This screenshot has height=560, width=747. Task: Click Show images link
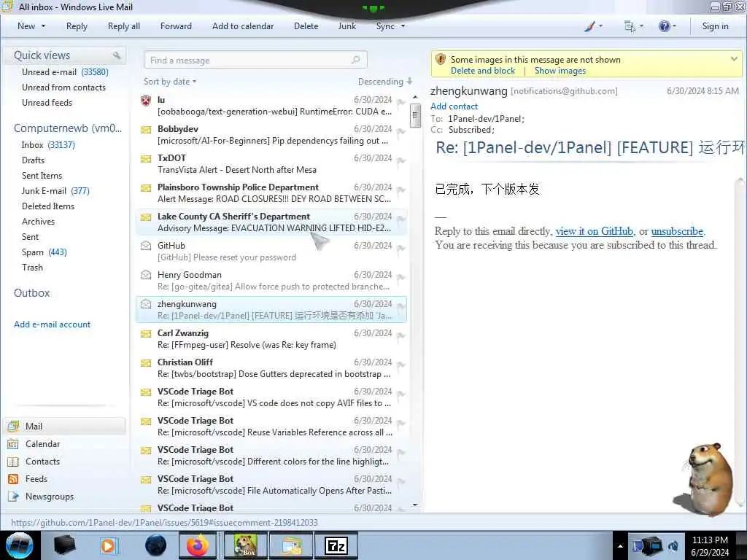[x=560, y=71]
